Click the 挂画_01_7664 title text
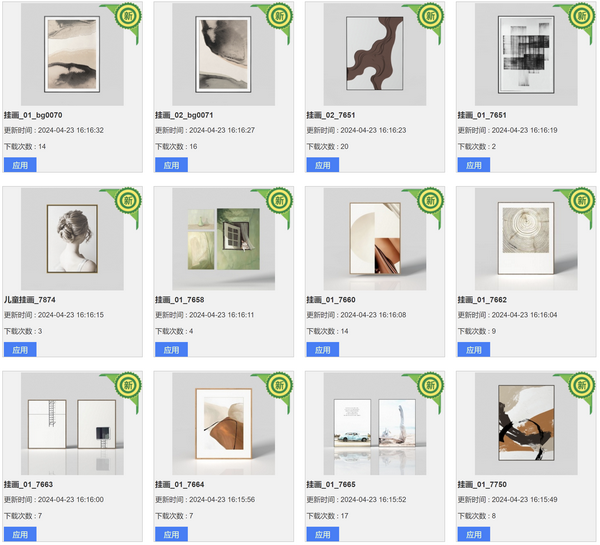Screen dimensions: 600x545 tap(179, 485)
